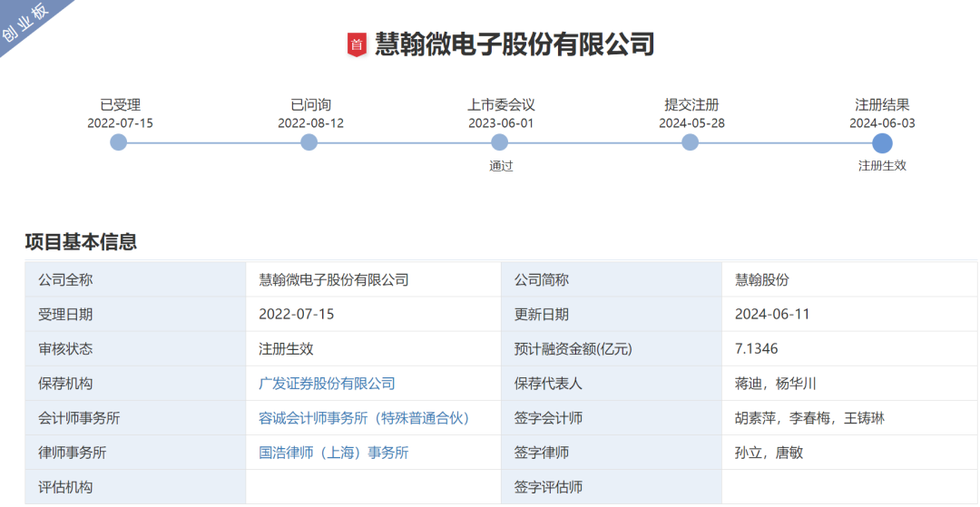Click the 审核状态 value 注册生效 in the table

pos(286,348)
